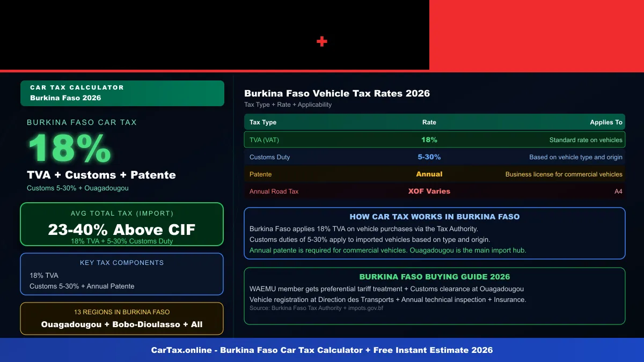
Task: Click 'Ouagadougou + Bobo-Dioulasso + All' regions text
Action: click(122, 324)
